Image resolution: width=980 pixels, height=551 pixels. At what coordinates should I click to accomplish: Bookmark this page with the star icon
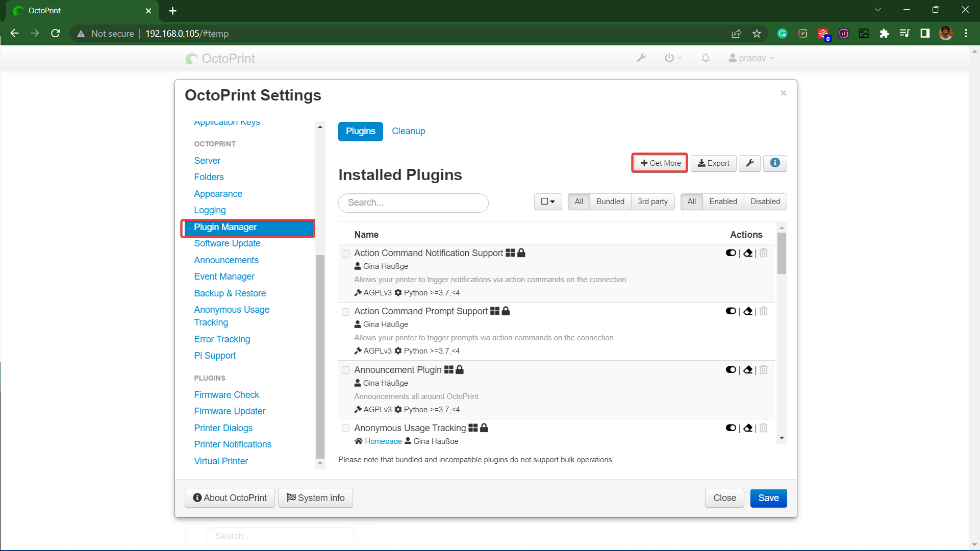tap(757, 34)
